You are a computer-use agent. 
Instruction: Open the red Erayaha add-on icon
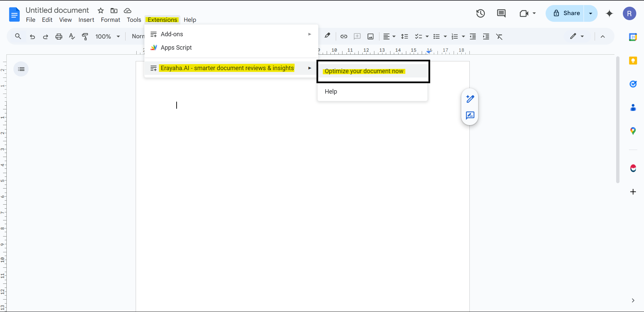[633, 168]
